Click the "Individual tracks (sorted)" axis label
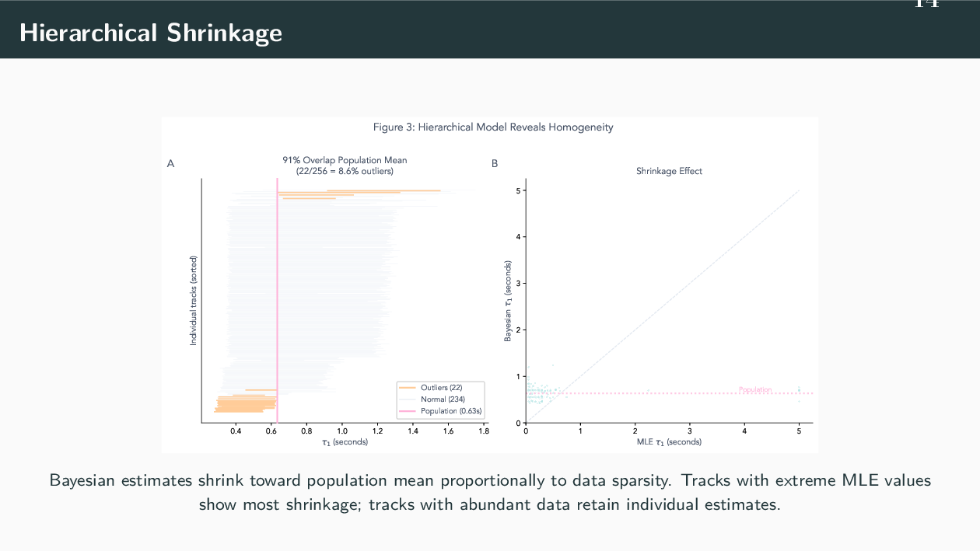The height and width of the screenshot is (551, 980). point(194,300)
